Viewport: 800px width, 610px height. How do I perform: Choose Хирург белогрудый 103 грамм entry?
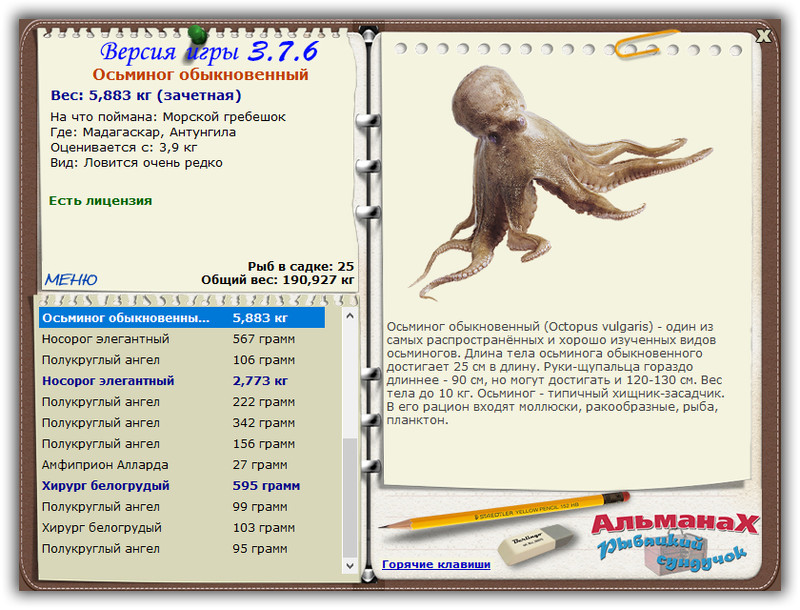[x=182, y=527]
